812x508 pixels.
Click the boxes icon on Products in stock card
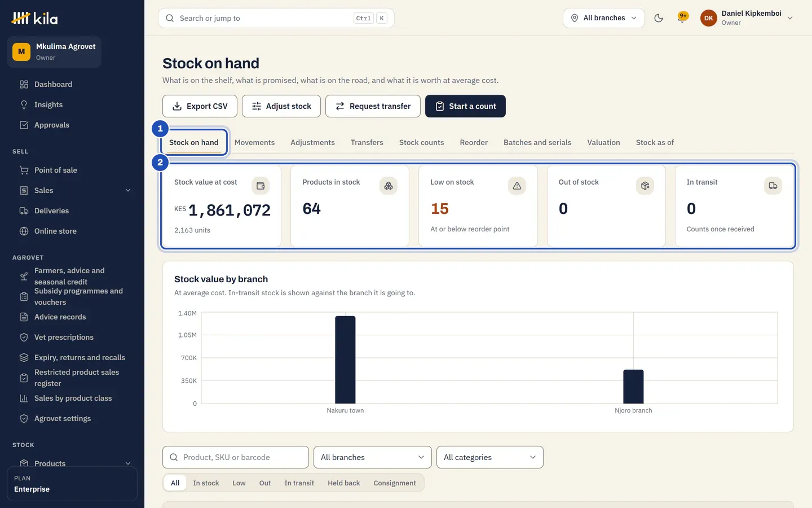click(389, 186)
